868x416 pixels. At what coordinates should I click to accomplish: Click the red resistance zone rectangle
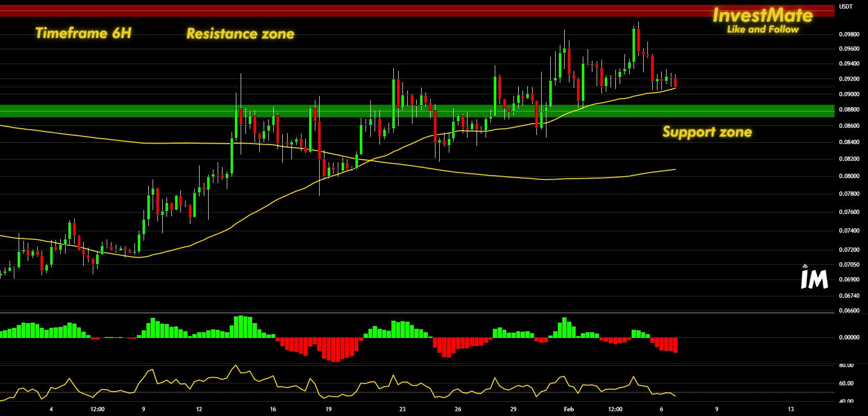tap(417, 11)
